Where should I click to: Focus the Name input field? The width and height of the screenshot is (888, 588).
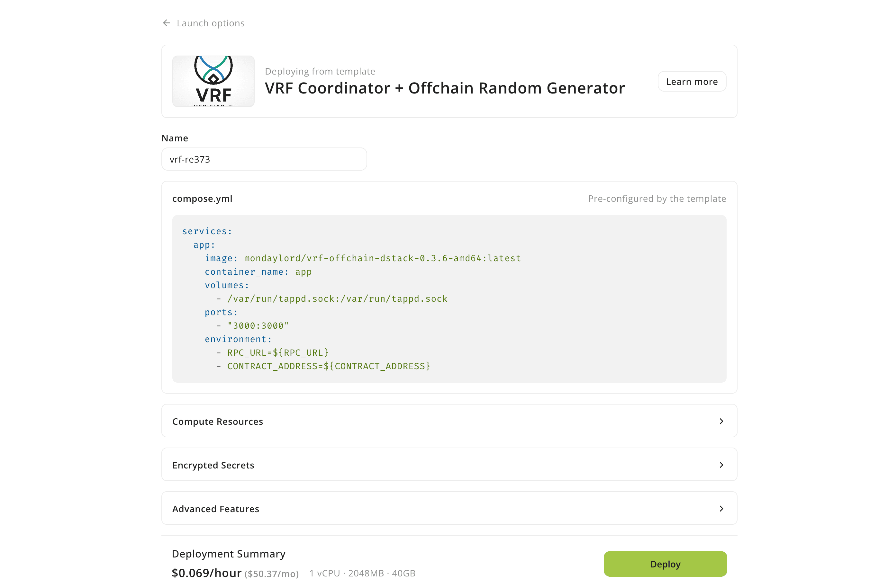pyautogui.click(x=264, y=159)
